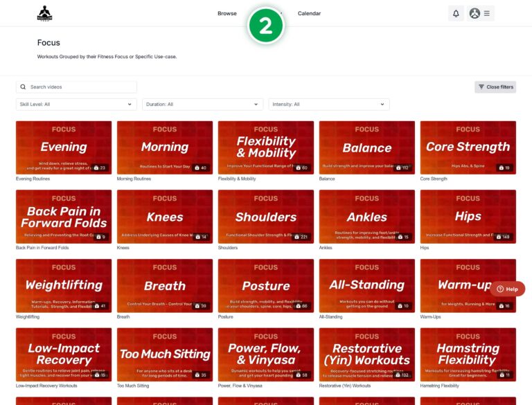Open the Posture focus thumbnail
The image size is (532, 405).
pos(266,286)
